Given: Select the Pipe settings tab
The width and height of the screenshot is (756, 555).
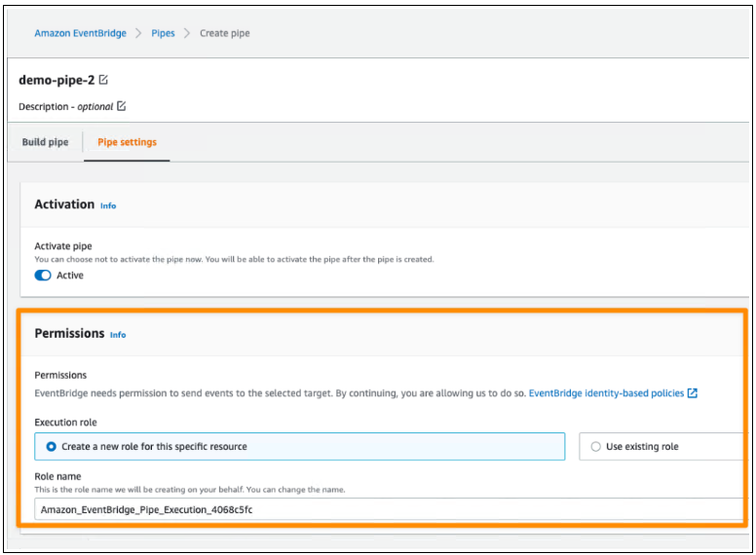Looking at the screenshot, I should [x=127, y=142].
